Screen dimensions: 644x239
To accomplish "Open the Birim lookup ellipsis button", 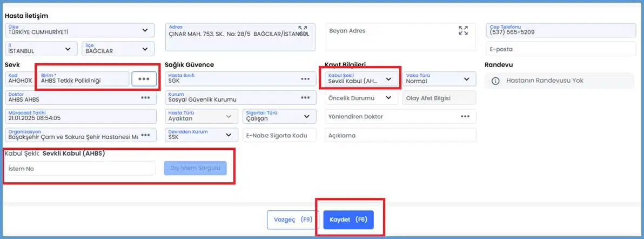I will coord(144,79).
